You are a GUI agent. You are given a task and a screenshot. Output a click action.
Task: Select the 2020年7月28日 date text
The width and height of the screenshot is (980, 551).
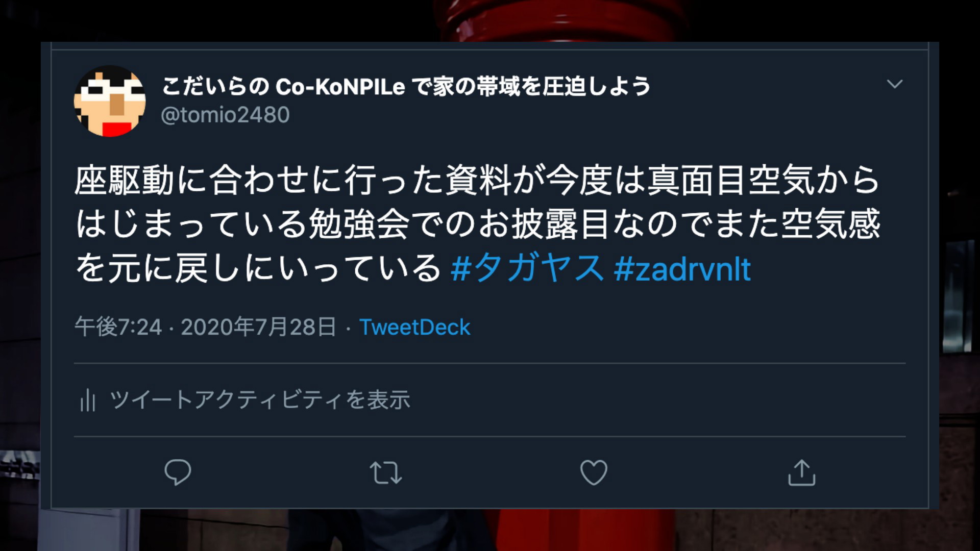pyautogui.click(x=258, y=327)
